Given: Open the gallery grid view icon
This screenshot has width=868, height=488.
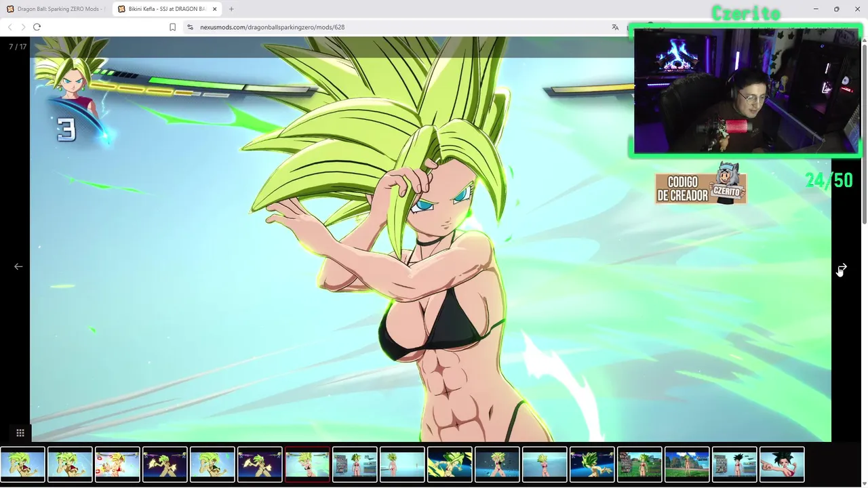Looking at the screenshot, I should (20, 432).
